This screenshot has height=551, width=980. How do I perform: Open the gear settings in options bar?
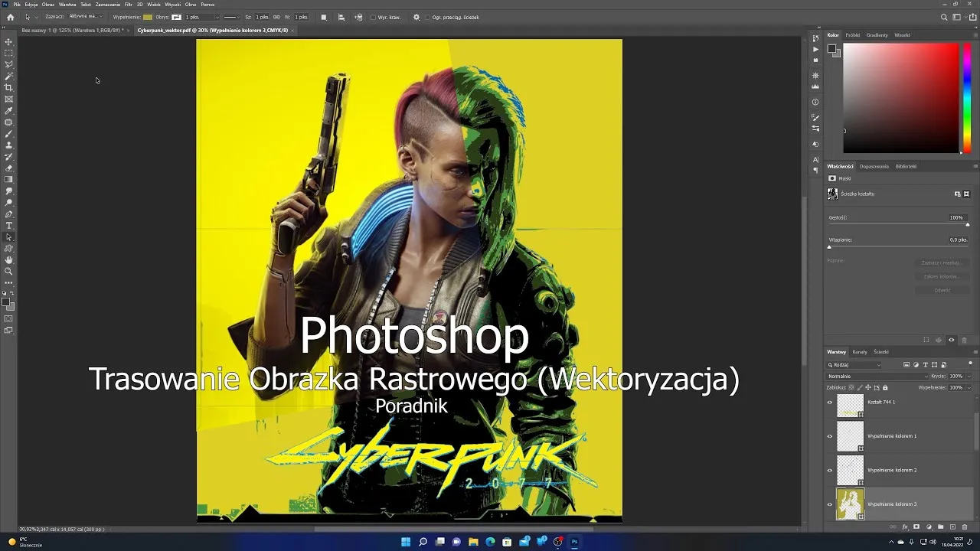click(416, 17)
